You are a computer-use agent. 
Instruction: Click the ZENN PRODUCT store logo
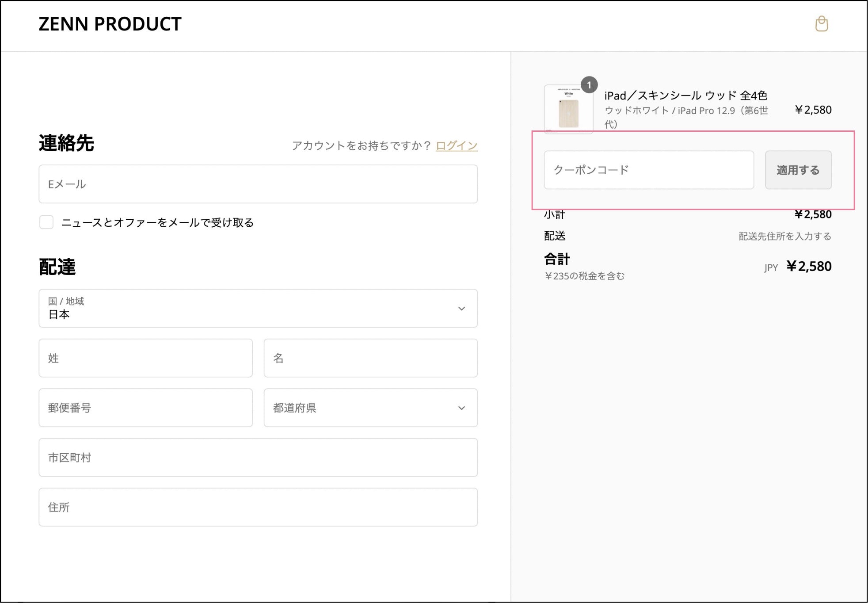point(110,24)
